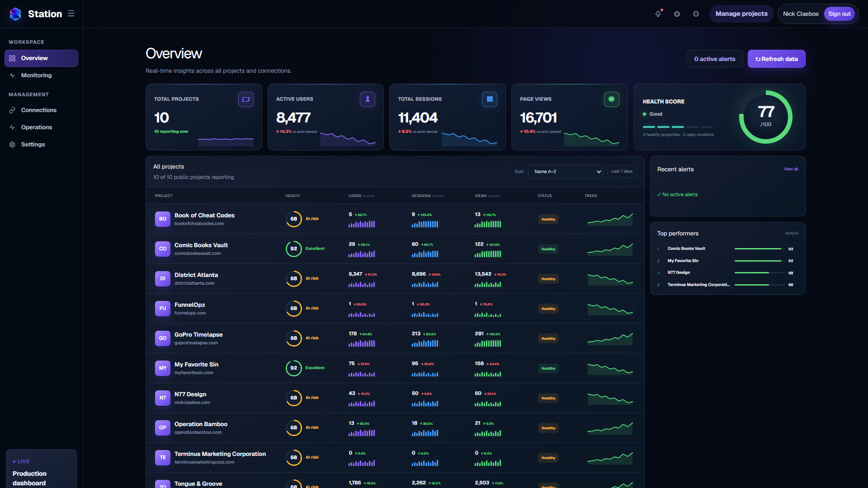Click the Total Sessions card icon
The height and width of the screenshot is (488, 868).
pos(490,99)
